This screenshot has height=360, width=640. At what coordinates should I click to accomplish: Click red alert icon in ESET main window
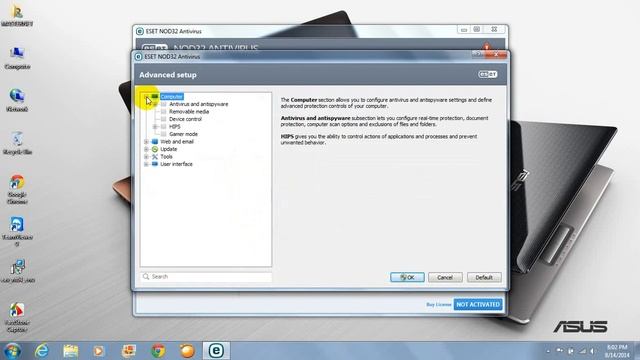pyautogui.click(x=487, y=47)
